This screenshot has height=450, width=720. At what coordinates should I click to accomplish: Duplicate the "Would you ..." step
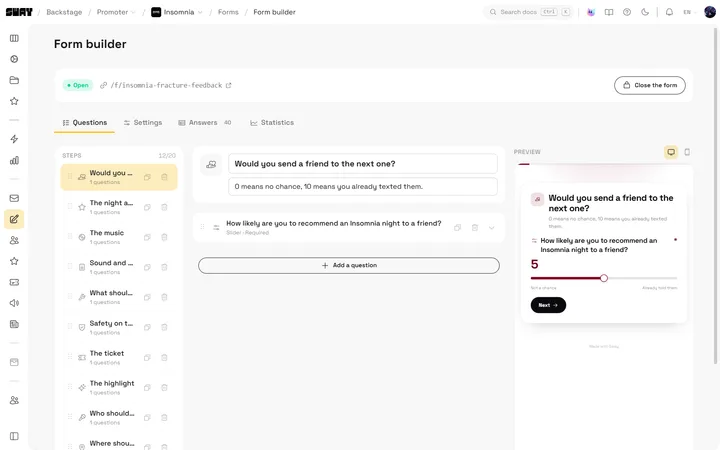pos(147,177)
